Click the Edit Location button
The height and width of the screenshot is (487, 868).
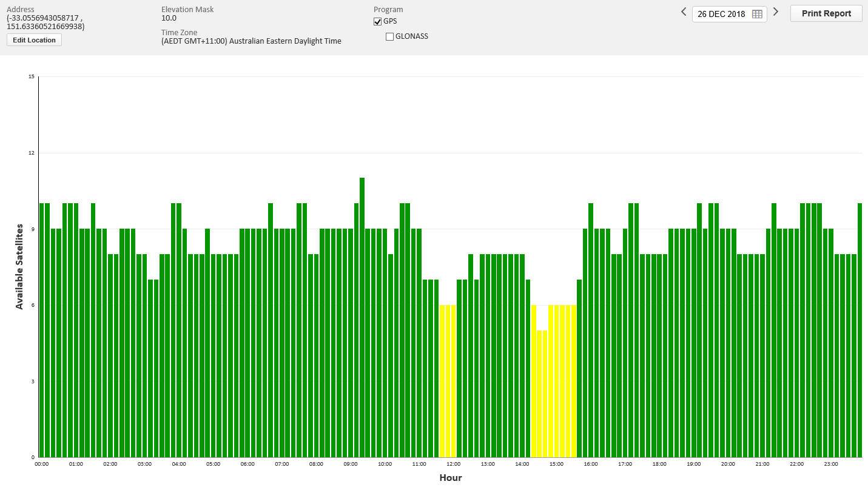tap(34, 40)
